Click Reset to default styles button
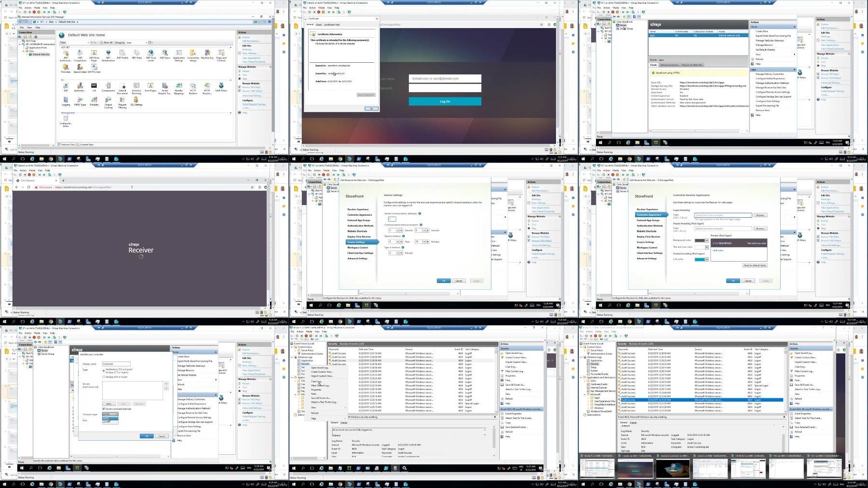The image size is (868, 488). 755,265
